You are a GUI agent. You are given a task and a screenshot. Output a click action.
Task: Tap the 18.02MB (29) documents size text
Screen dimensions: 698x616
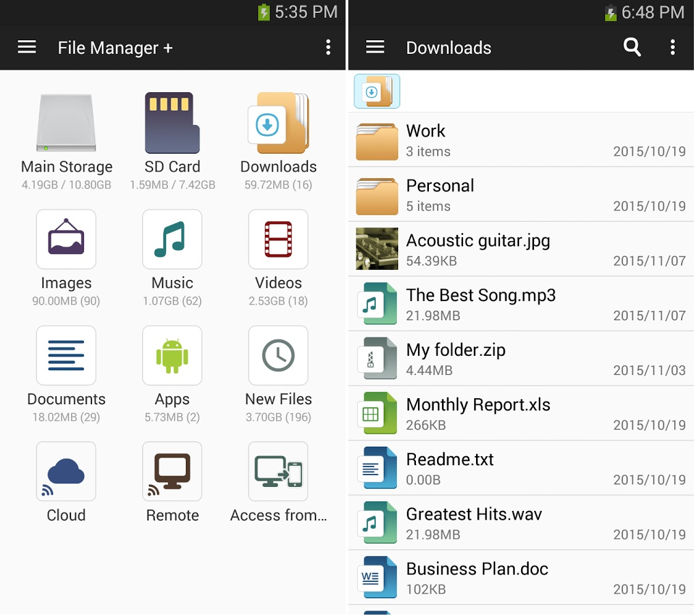[66, 417]
